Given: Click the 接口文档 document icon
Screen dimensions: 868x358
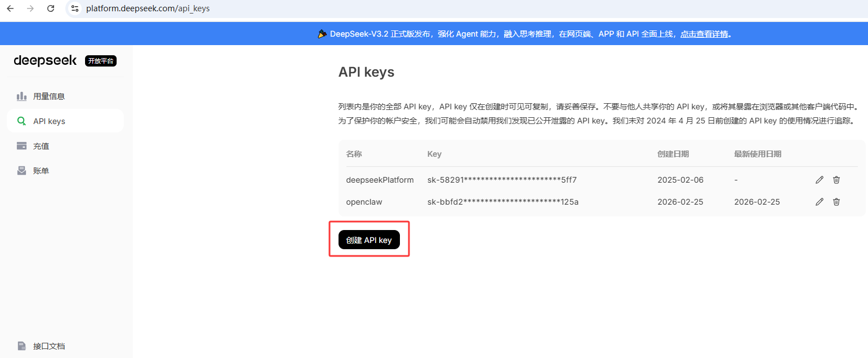Looking at the screenshot, I should [x=22, y=346].
